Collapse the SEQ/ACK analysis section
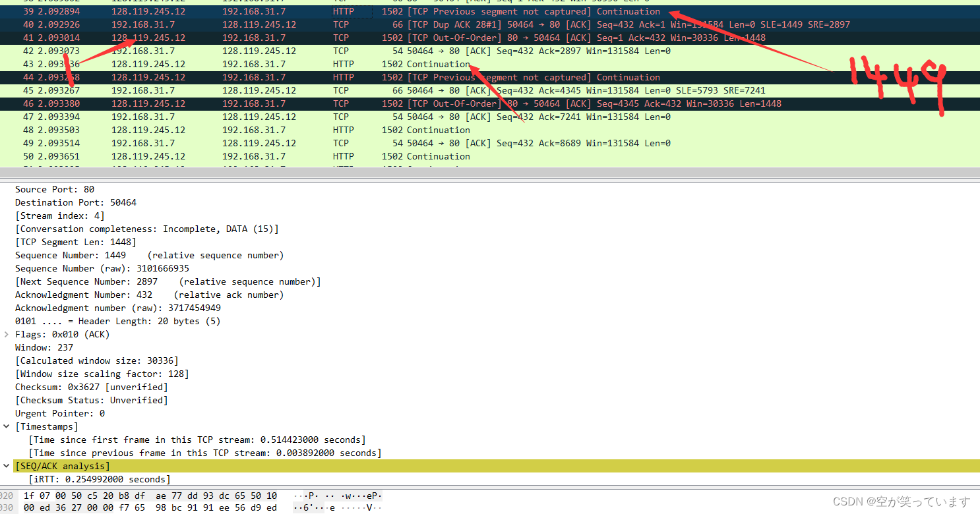This screenshot has width=980, height=514. pyautogui.click(x=5, y=466)
